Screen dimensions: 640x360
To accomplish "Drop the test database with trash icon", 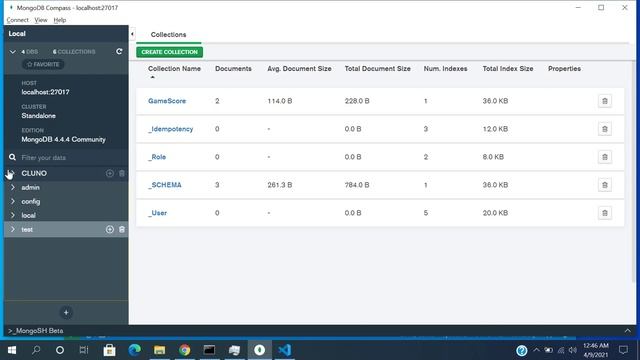I will (x=122, y=229).
